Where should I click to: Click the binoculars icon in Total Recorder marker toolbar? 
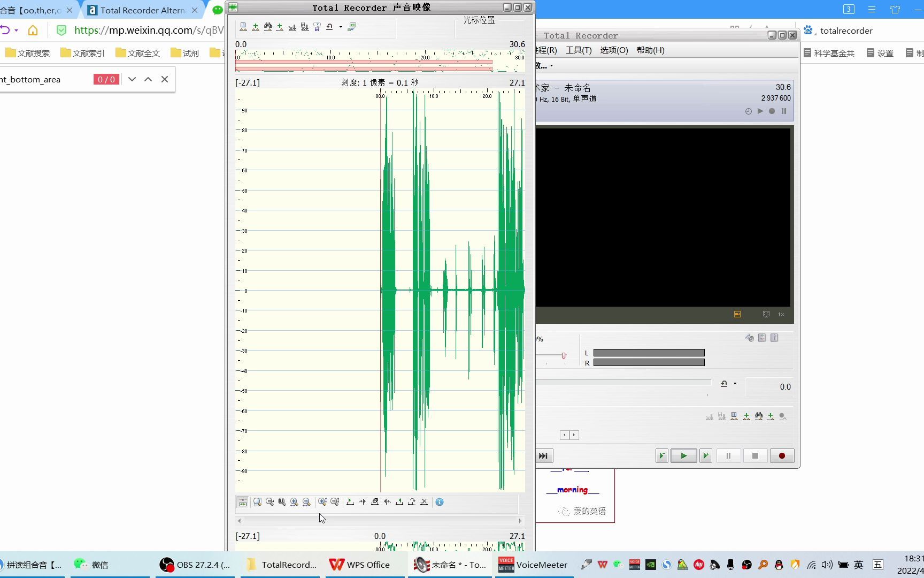click(x=759, y=416)
